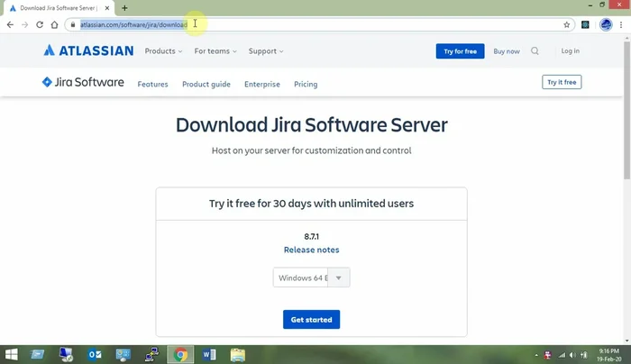Open the Enterprise tab
631x364 pixels.
(x=262, y=84)
